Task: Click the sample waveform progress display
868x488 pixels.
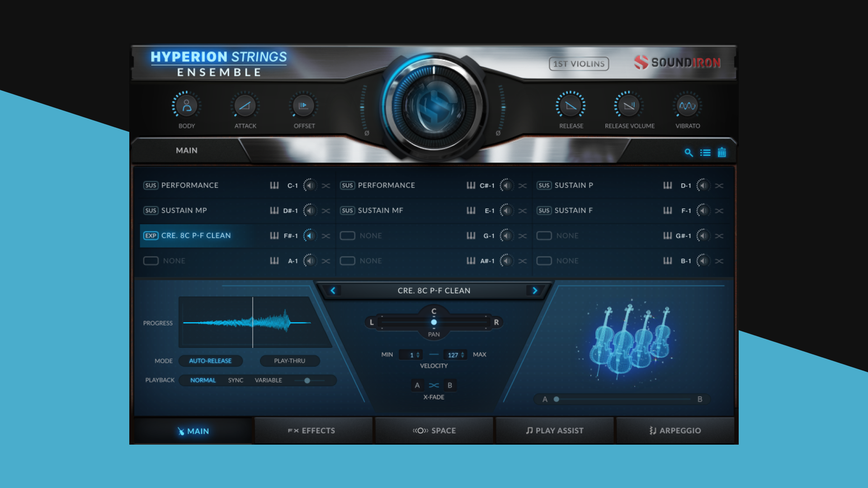Action: coord(255,322)
